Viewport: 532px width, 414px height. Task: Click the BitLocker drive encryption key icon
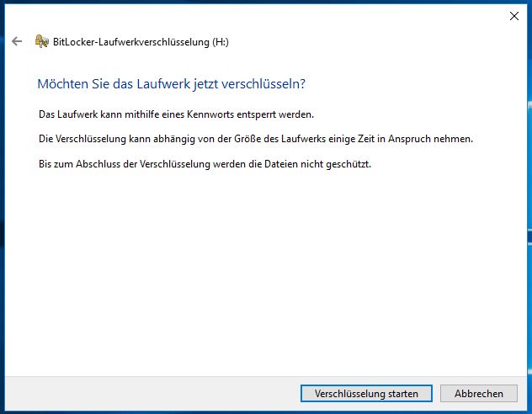pyautogui.click(x=42, y=41)
